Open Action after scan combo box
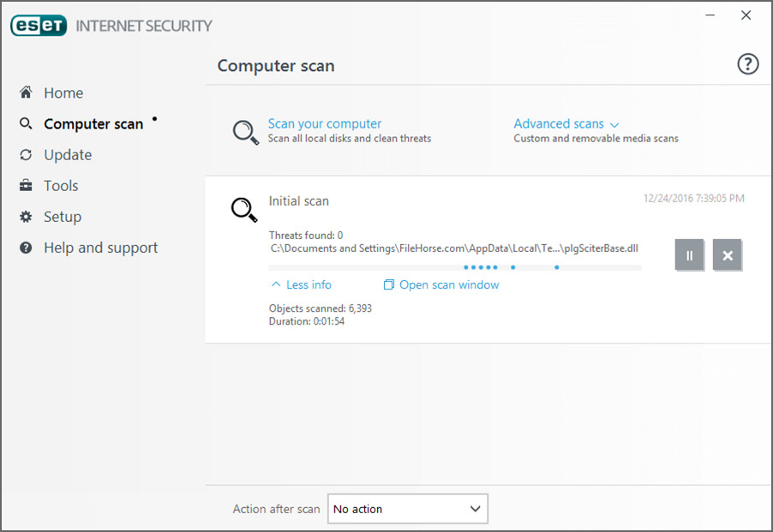 click(x=408, y=509)
